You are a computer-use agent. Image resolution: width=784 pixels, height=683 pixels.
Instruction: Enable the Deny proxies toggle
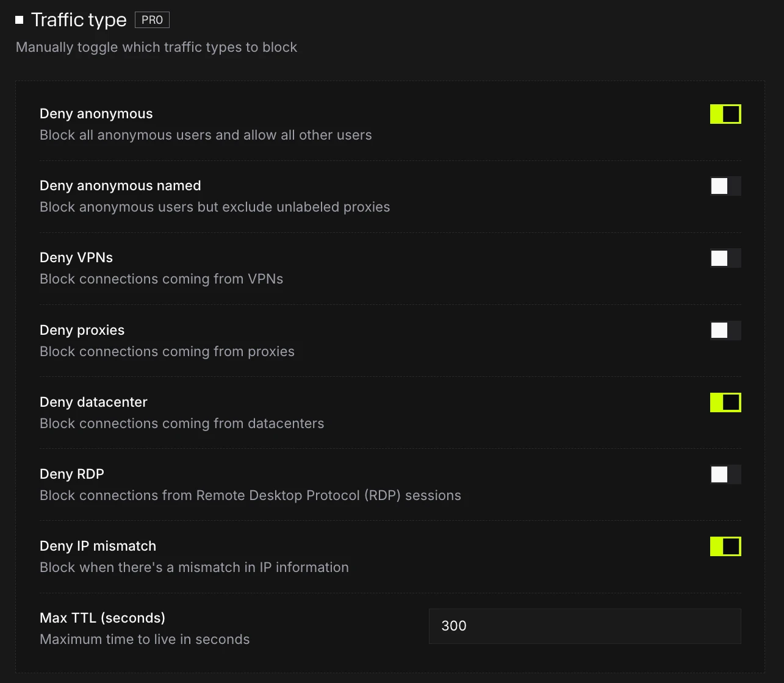pyautogui.click(x=725, y=331)
